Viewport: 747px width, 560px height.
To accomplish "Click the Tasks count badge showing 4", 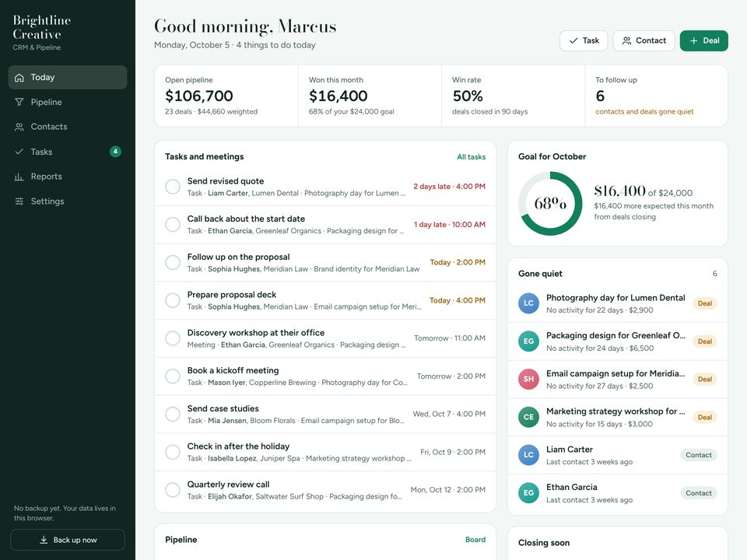I will click(x=115, y=152).
